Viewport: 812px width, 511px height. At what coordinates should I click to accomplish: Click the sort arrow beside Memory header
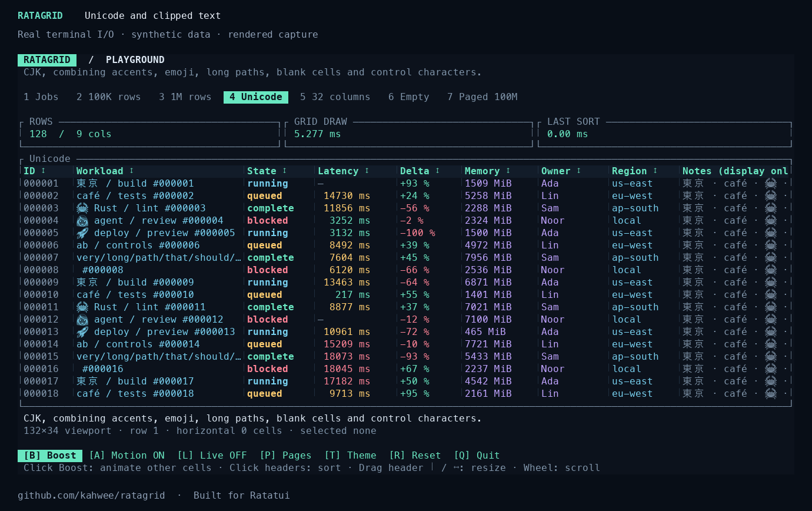508,171
